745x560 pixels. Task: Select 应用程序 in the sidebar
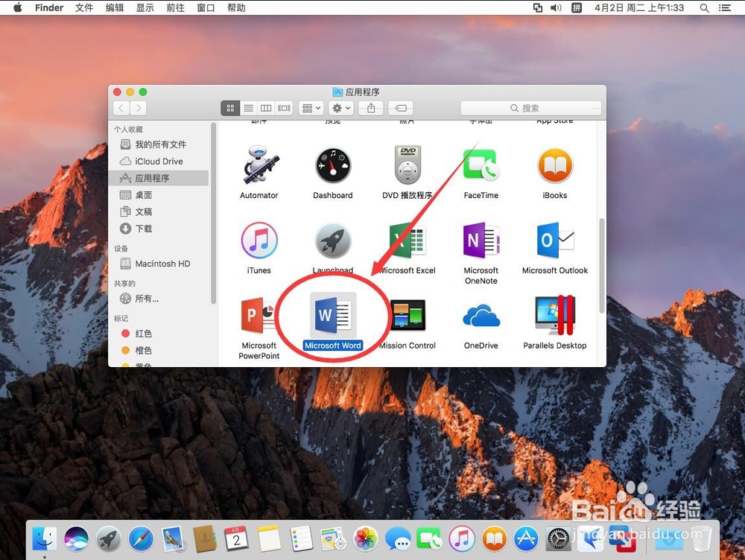[158, 178]
